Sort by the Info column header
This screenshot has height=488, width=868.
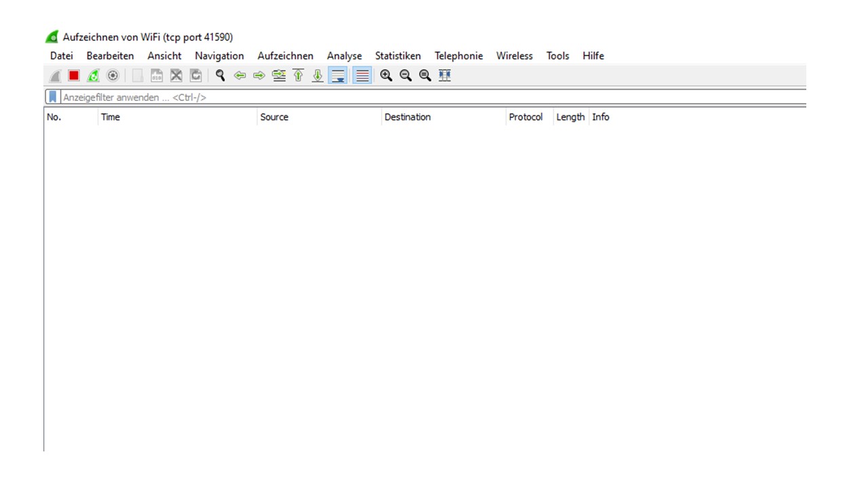[x=697, y=117]
